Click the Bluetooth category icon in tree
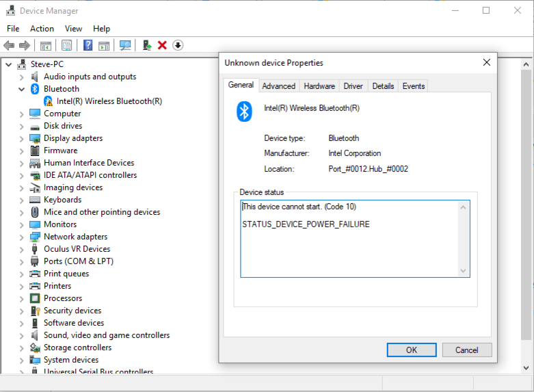The width and height of the screenshot is (534, 392). coord(35,89)
